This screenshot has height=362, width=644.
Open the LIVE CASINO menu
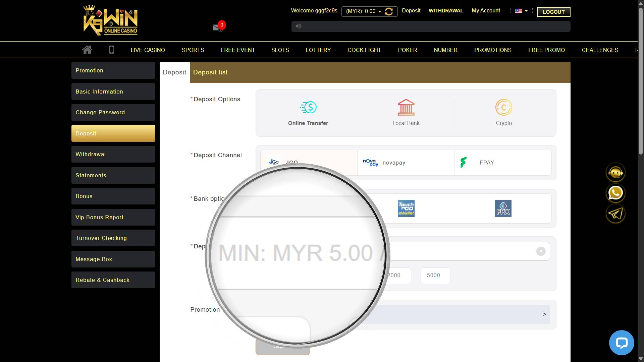point(148,50)
